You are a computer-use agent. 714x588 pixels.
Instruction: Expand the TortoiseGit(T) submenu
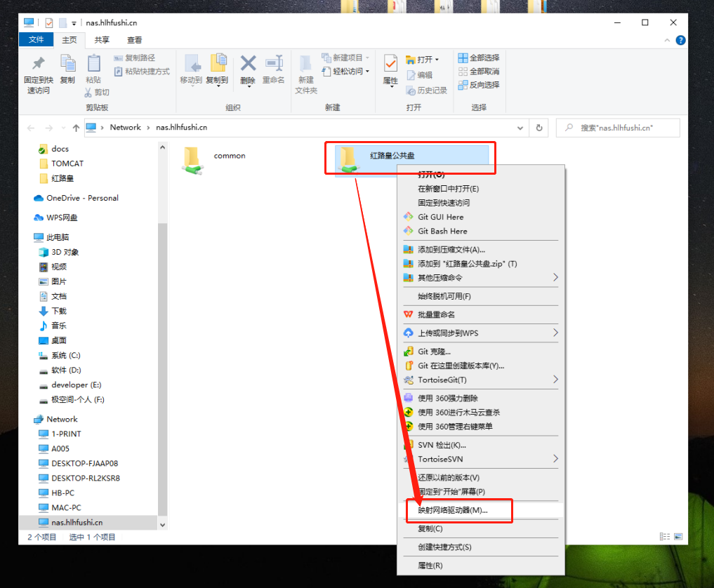click(x=555, y=380)
